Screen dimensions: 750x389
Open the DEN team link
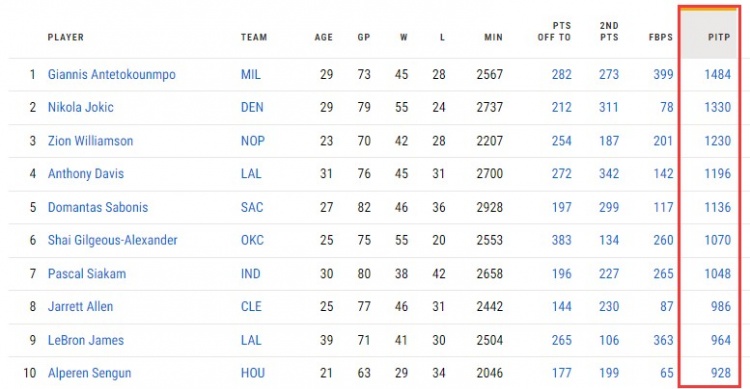coord(252,107)
